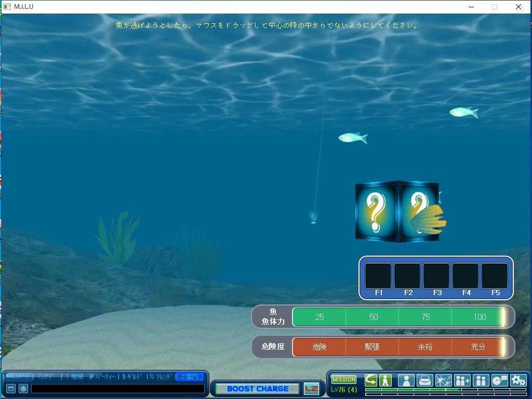This screenshot has height=399, width=532.
Task: Click the add friend icon
Action: (x=462, y=381)
